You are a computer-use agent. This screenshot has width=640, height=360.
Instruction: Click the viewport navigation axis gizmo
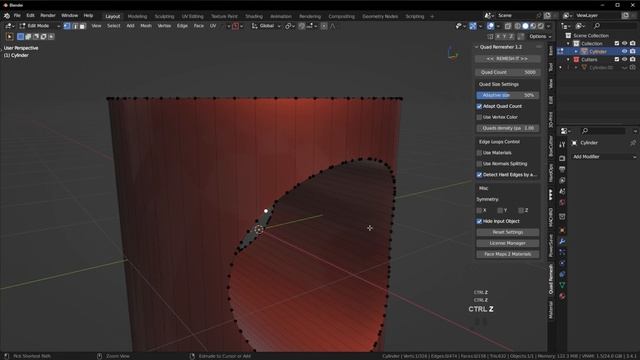pos(452,53)
